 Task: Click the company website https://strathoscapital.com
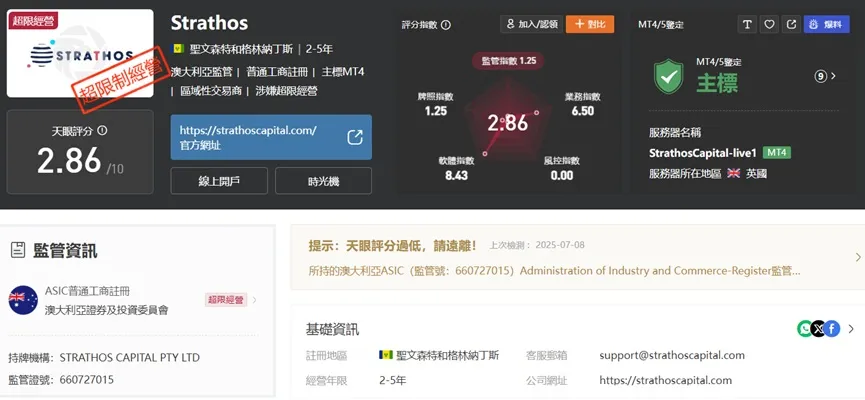(x=665, y=380)
